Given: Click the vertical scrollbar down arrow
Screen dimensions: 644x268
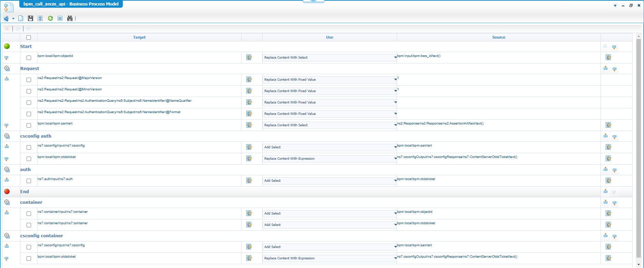Looking at the screenshot, I should (x=638, y=265).
